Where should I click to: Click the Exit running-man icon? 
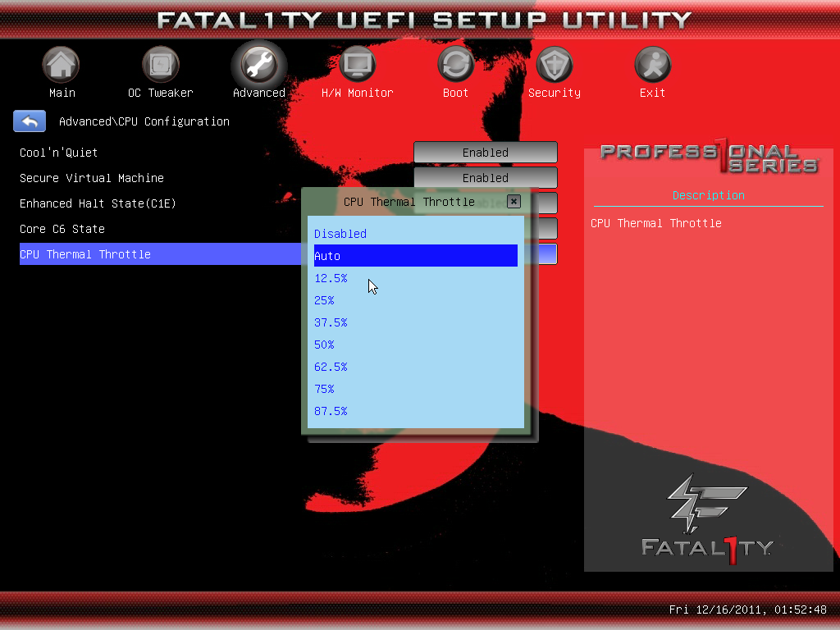652,64
